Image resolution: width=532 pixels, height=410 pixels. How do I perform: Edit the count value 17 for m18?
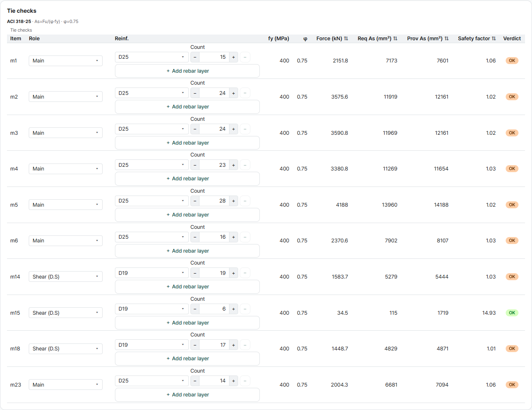click(x=214, y=345)
